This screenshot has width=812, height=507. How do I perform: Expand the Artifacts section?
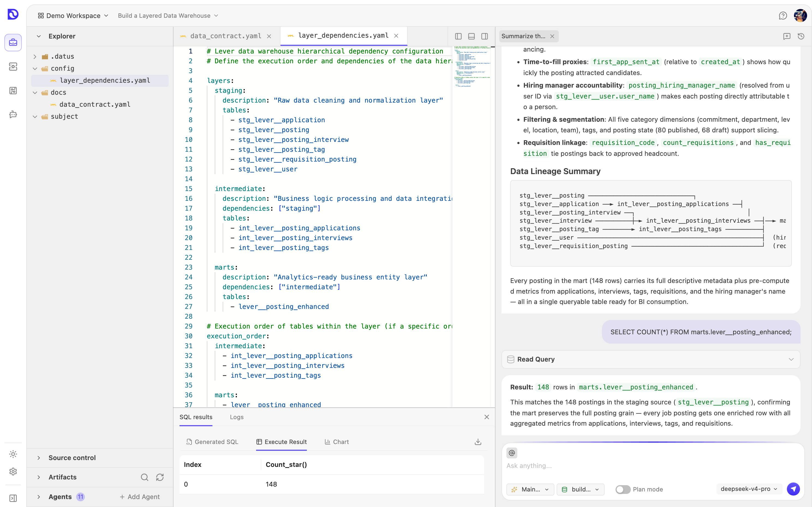[x=39, y=477]
